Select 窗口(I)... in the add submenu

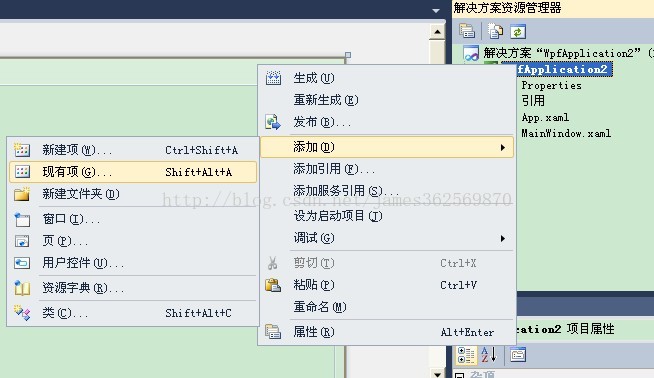[133, 219]
